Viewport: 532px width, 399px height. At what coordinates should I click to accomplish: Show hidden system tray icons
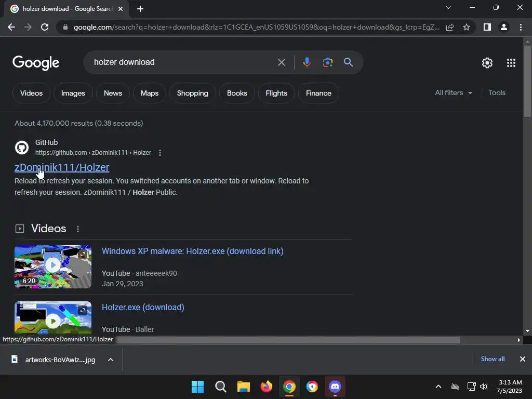coord(438,387)
